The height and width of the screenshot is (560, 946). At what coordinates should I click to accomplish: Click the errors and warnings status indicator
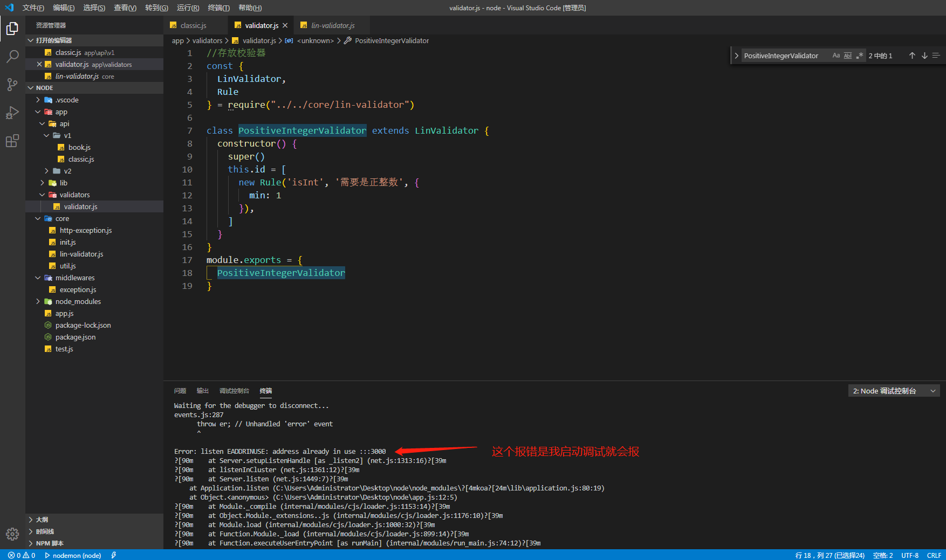point(22,555)
